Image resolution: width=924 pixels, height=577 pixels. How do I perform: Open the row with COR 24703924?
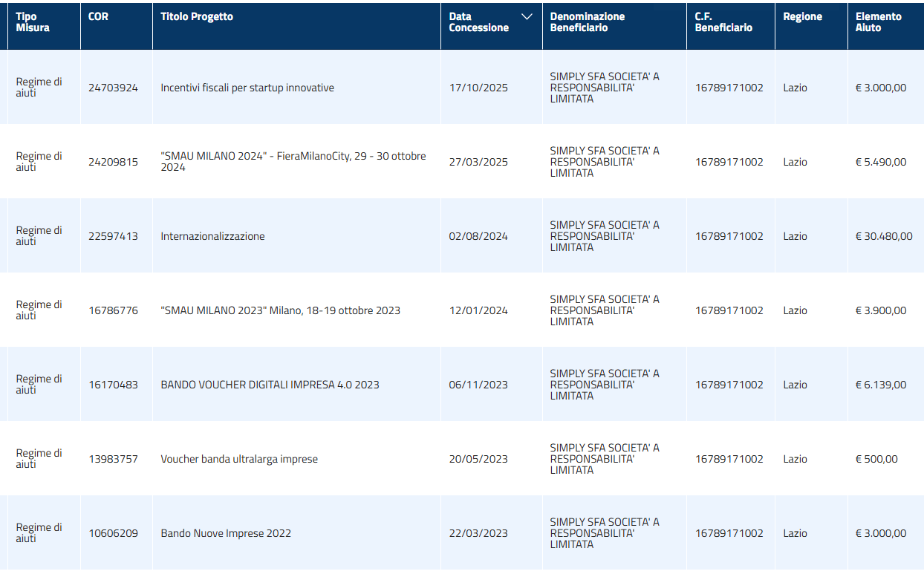[x=113, y=88]
